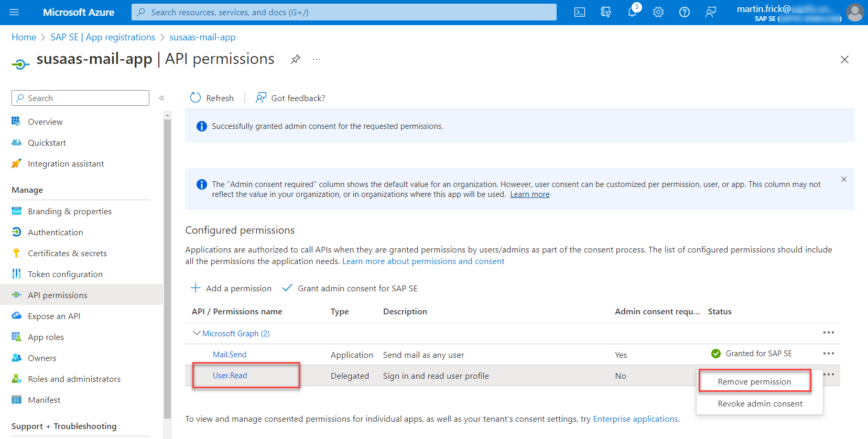Open the Directories and subscriptions filter icon
Screen dimensions: 868x439
[606, 12]
